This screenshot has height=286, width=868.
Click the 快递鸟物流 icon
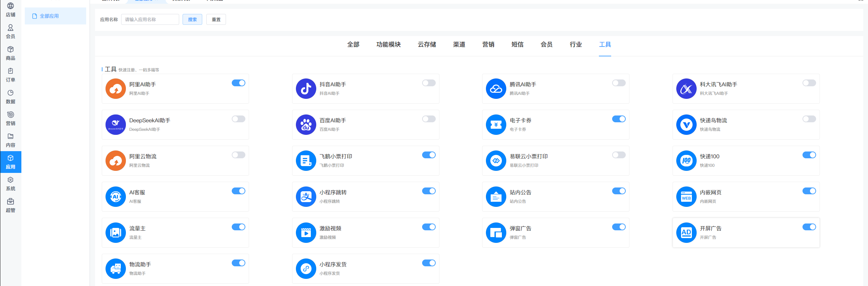coord(686,125)
